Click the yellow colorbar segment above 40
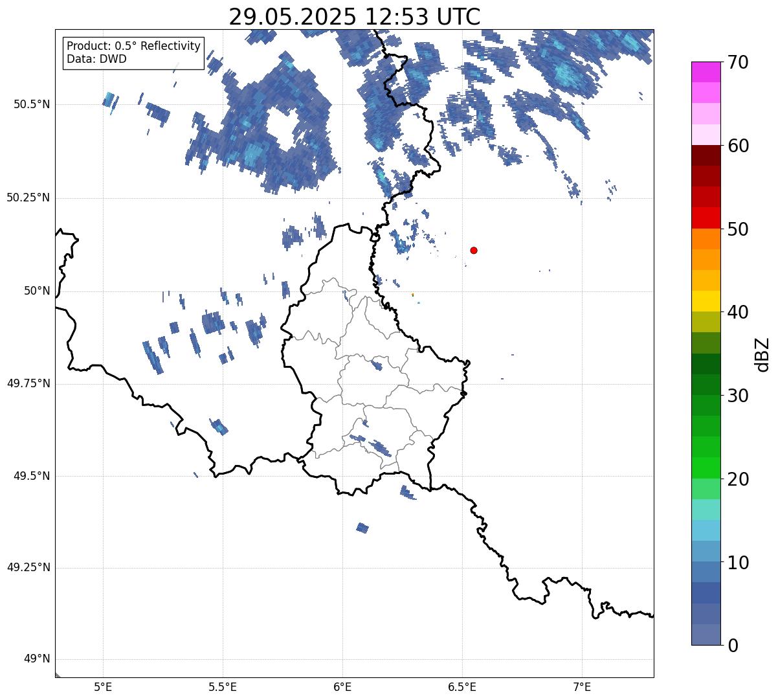This screenshot has width=778, height=700. point(706,301)
